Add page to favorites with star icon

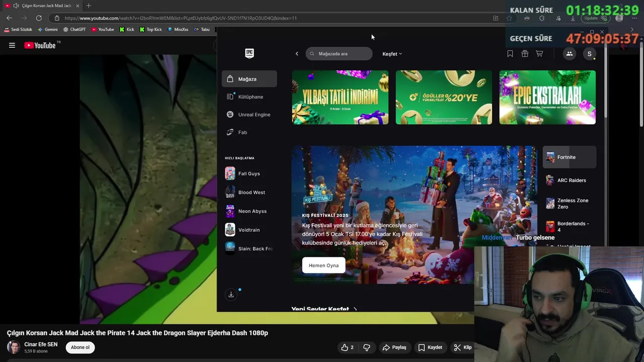click(509, 18)
